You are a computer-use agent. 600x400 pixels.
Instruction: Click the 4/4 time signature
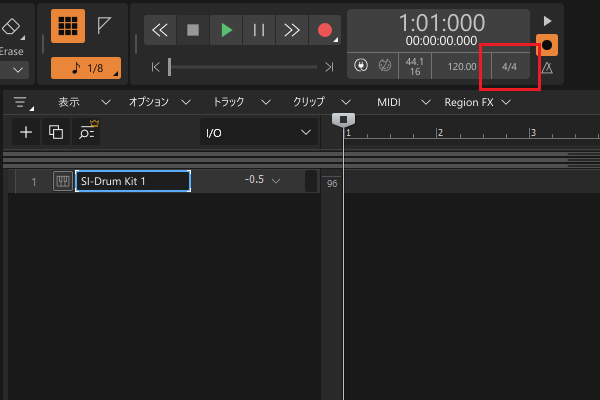click(x=509, y=67)
